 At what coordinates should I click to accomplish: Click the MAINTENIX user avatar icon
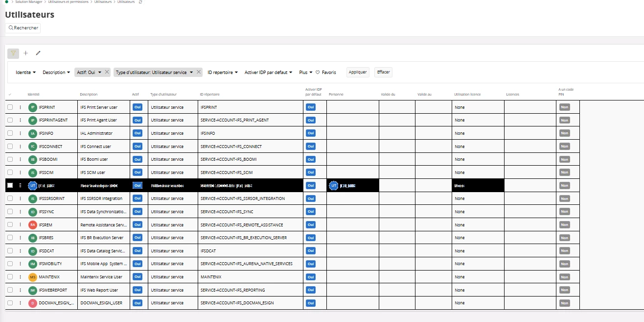tap(33, 277)
